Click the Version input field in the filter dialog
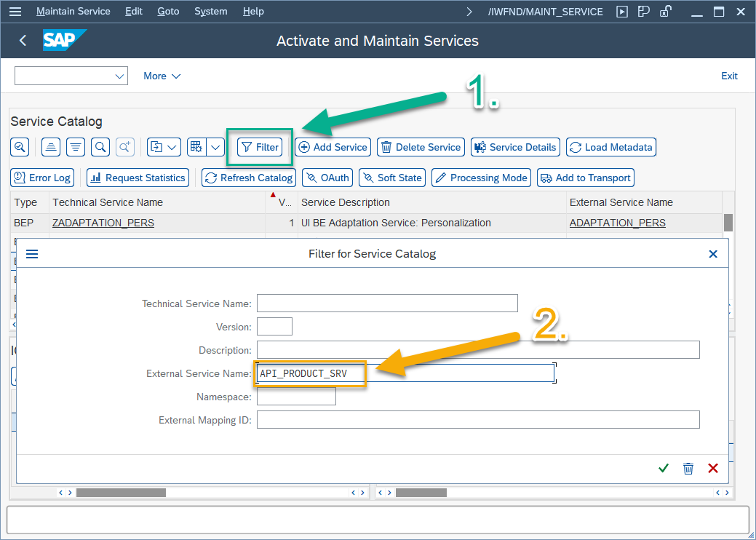The height and width of the screenshot is (540, 756). point(274,326)
